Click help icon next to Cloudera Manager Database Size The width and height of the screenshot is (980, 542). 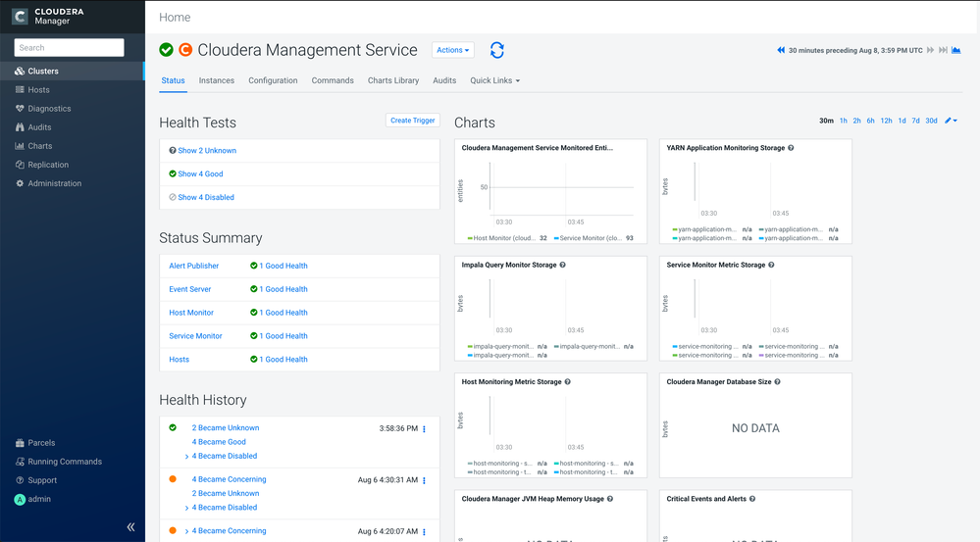tap(778, 381)
